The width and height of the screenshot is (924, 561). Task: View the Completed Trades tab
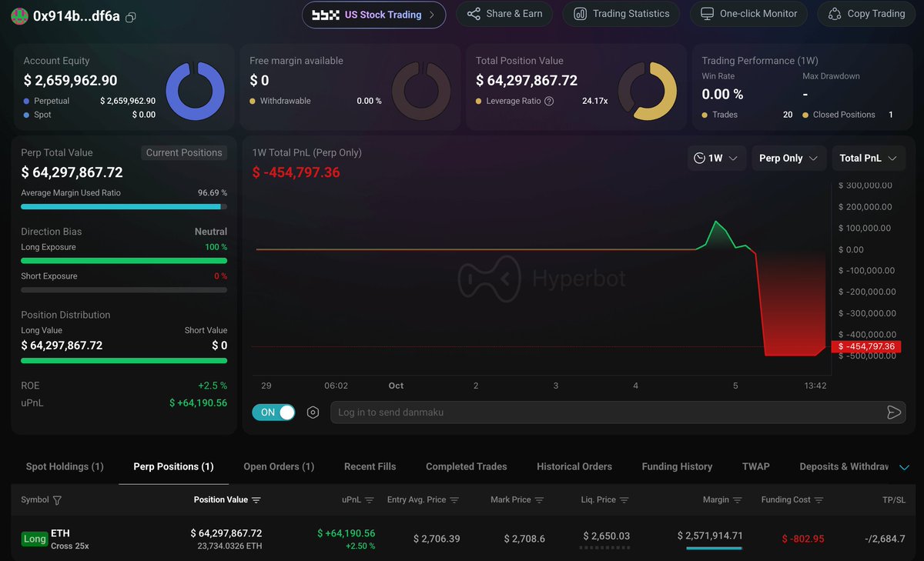467,466
